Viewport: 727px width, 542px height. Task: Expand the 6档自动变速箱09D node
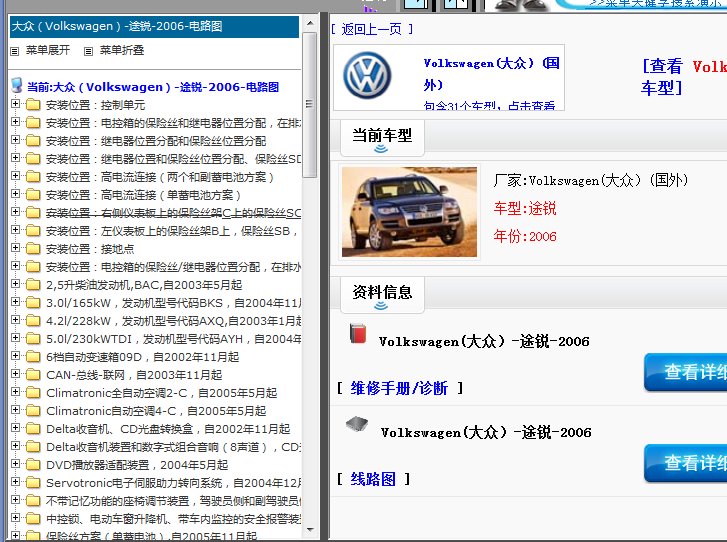click(15, 356)
